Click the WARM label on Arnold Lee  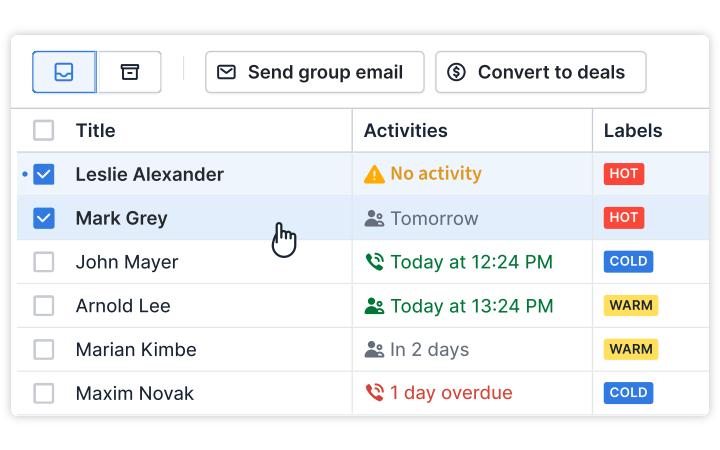(631, 305)
